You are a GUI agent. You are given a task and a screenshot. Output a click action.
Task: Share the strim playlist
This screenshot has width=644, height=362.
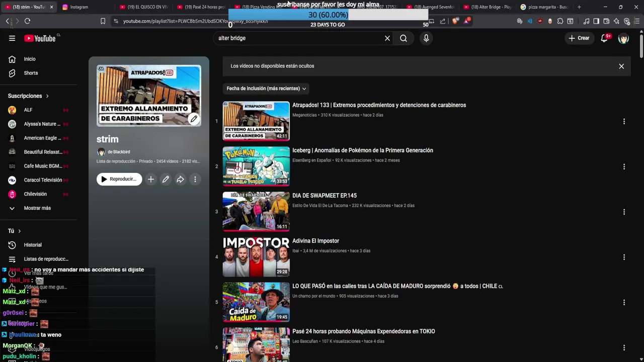(x=180, y=179)
